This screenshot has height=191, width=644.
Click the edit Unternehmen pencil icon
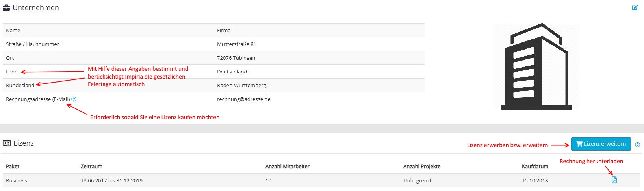tap(635, 7)
